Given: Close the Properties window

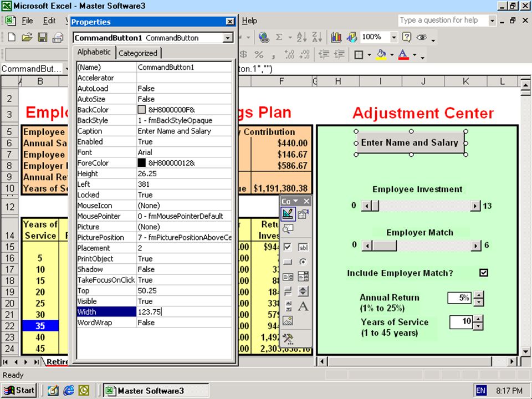Looking at the screenshot, I should (x=229, y=22).
